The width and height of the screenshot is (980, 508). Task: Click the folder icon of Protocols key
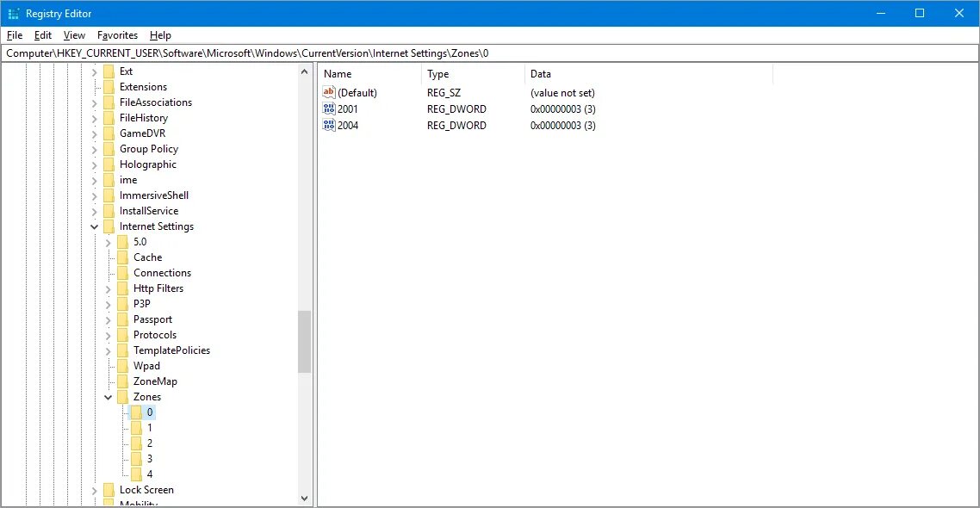coord(122,335)
